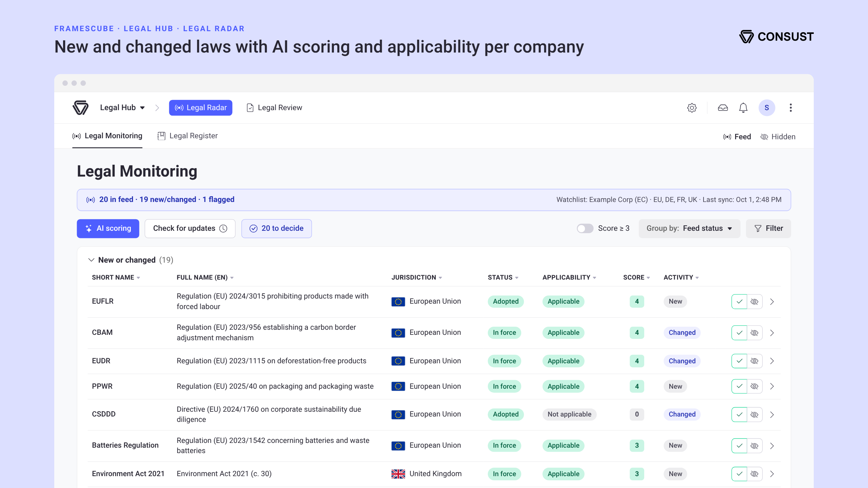
Task: Hide the PPWR row with eye icon
Action: [x=755, y=386]
